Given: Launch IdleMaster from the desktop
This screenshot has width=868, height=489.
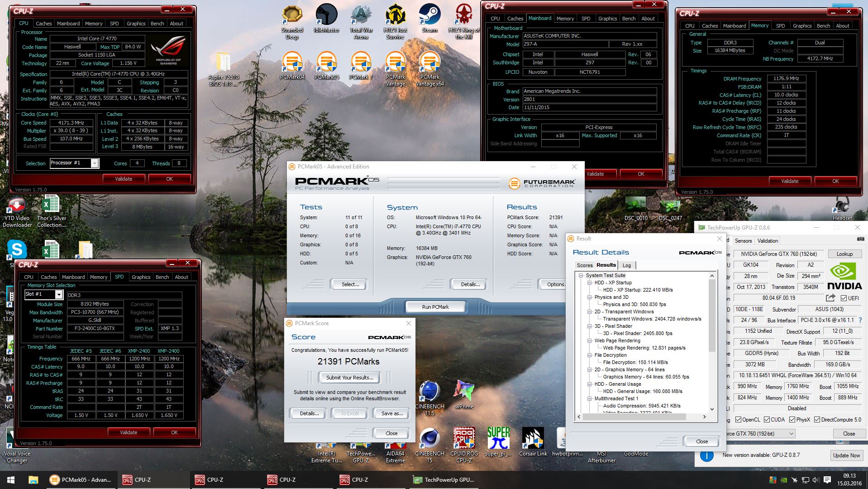Looking at the screenshot, I should point(326,19).
